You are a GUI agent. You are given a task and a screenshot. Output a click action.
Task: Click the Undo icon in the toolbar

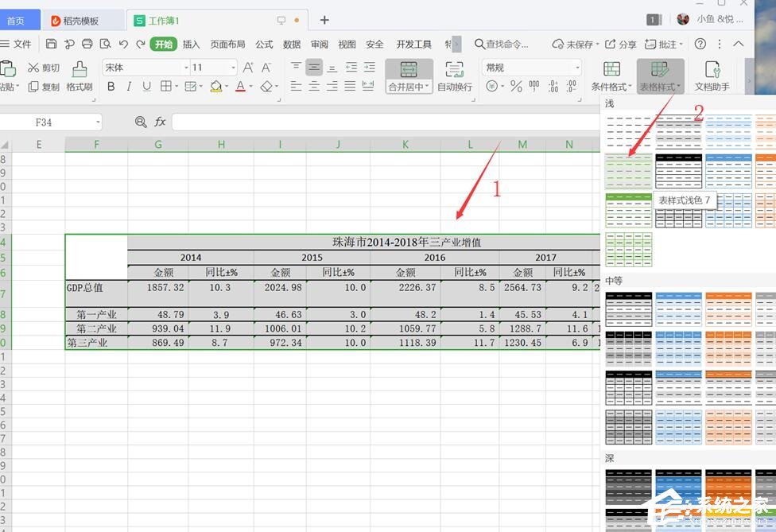[x=124, y=44]
